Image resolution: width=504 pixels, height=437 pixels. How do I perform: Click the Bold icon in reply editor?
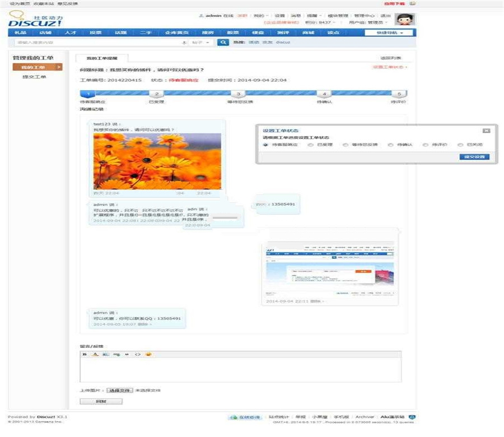85,354
